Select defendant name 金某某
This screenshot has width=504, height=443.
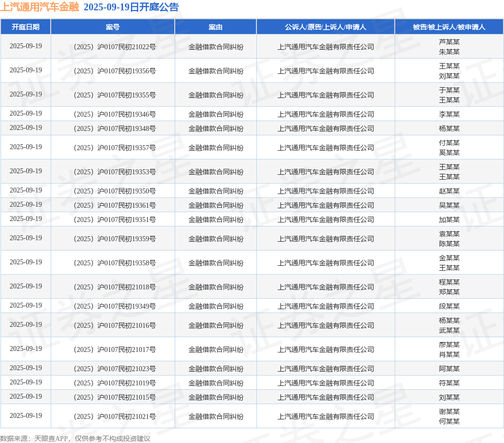click(x=449, y=258)
